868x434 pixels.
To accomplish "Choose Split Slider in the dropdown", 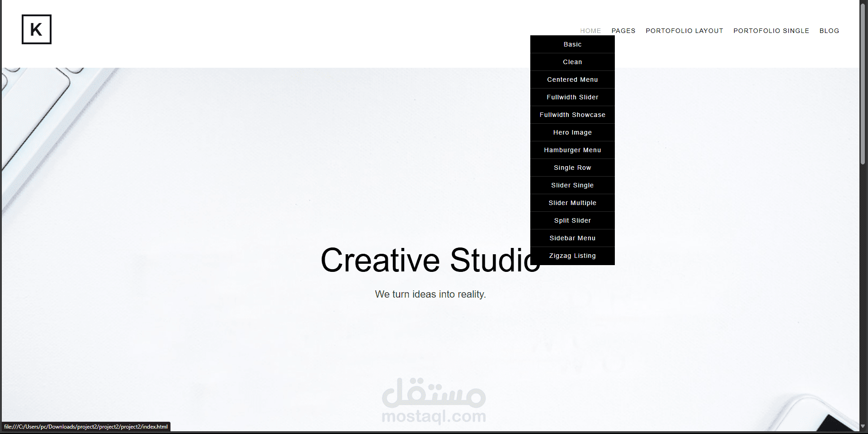I will [x=572, y=220].
